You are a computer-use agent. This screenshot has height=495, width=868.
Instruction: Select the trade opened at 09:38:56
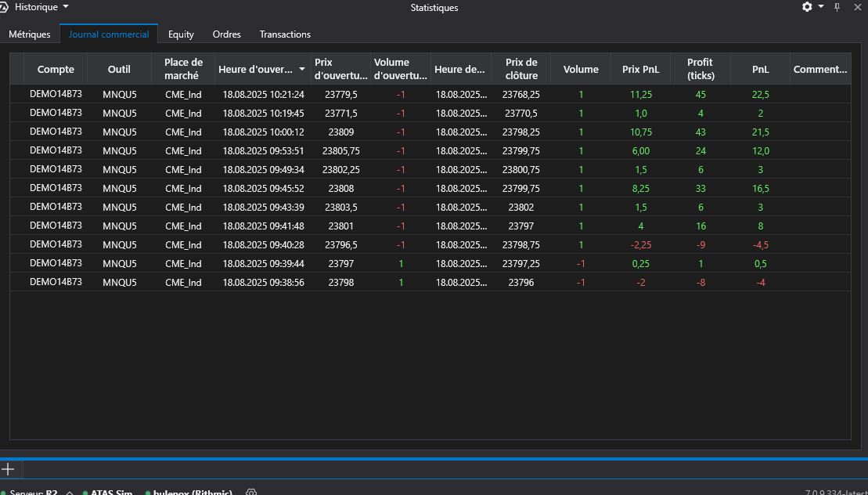(263, 282)
